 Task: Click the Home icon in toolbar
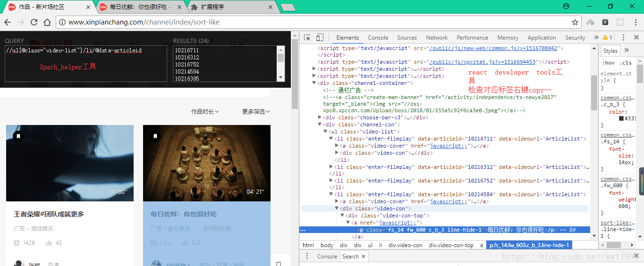pos(47,22)
